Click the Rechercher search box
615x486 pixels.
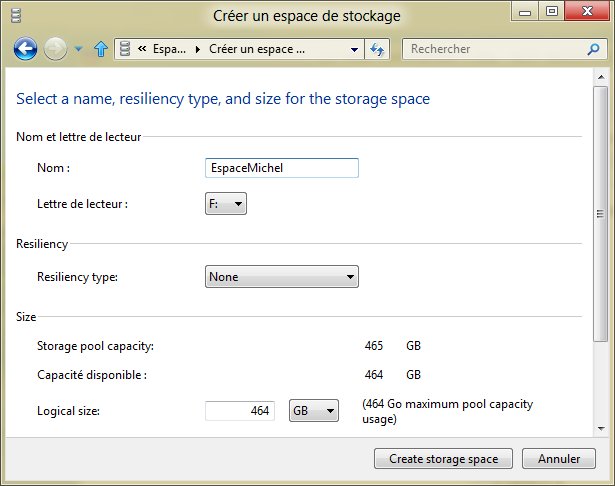[500, 49]
